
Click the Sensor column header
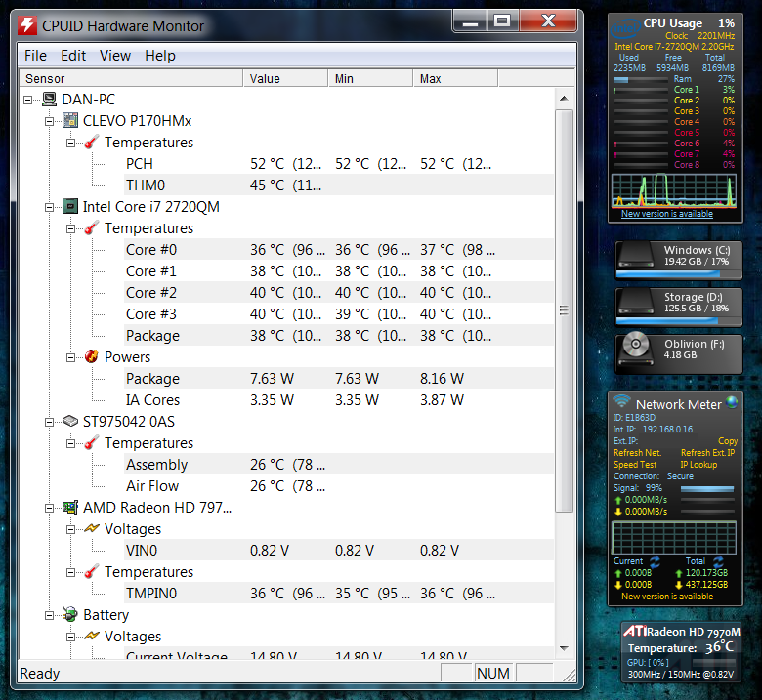(131, 78)
